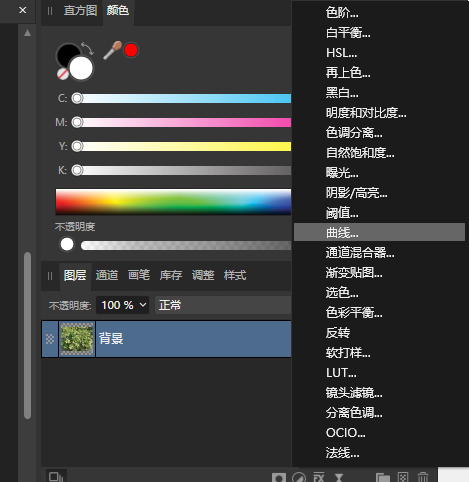Click the grip handle on 背景 layer
Screen dimensions: 469x482
(x=50, y=339)
